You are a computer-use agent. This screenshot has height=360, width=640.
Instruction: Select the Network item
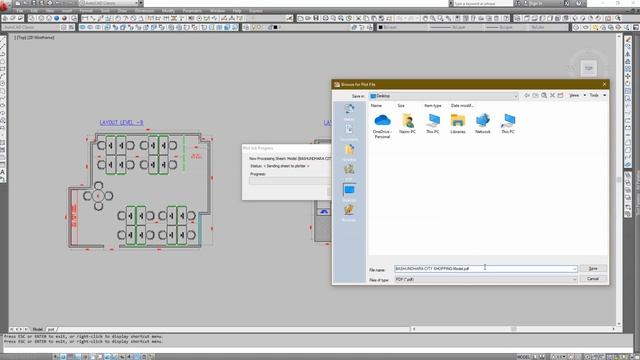click(x=482, y=124)
